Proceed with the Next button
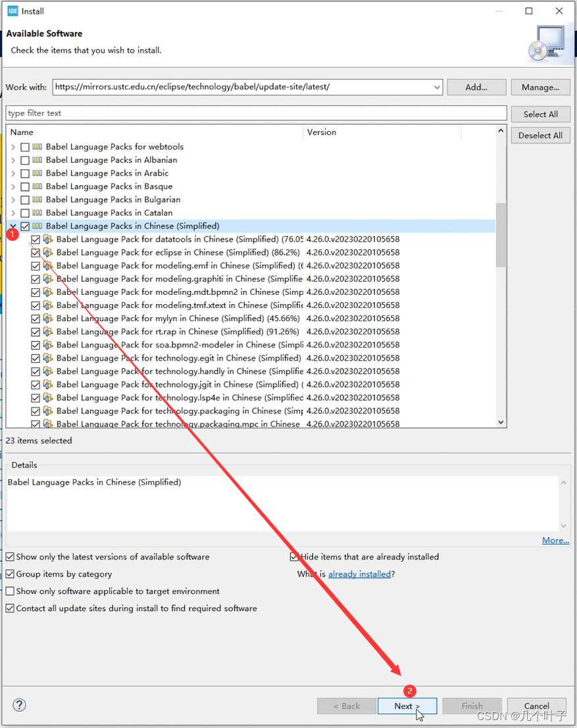577x728 pixels. 407,706
